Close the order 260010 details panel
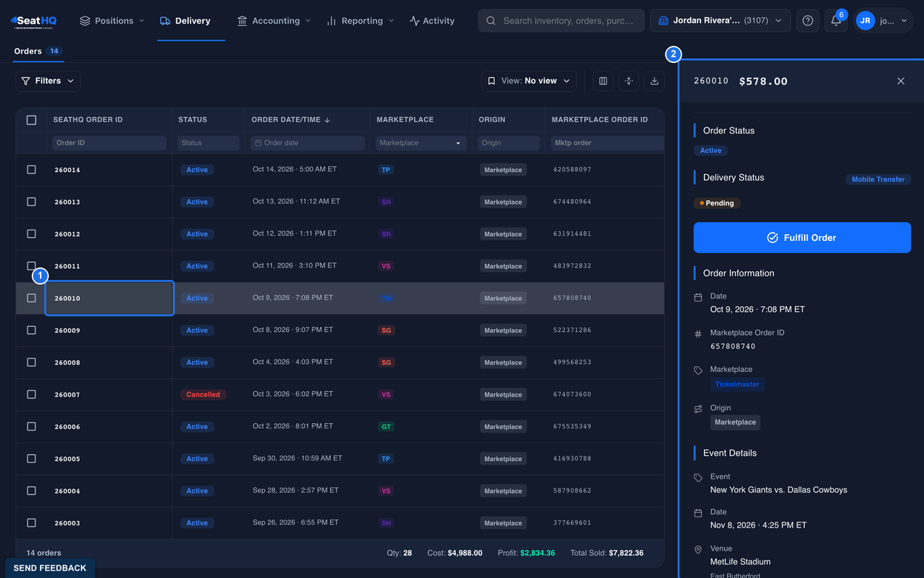The height and width of the screenshot is (578, 924). [x=901, y=81]
